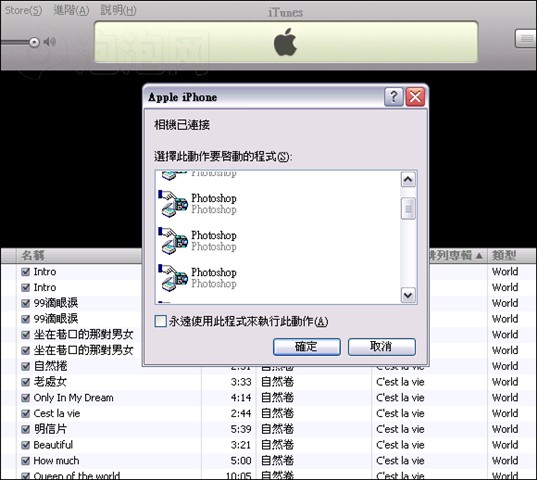Click the sort arrow on 排列專輯 column
This screenshot has height=480, width=537.
coord(479,255)
